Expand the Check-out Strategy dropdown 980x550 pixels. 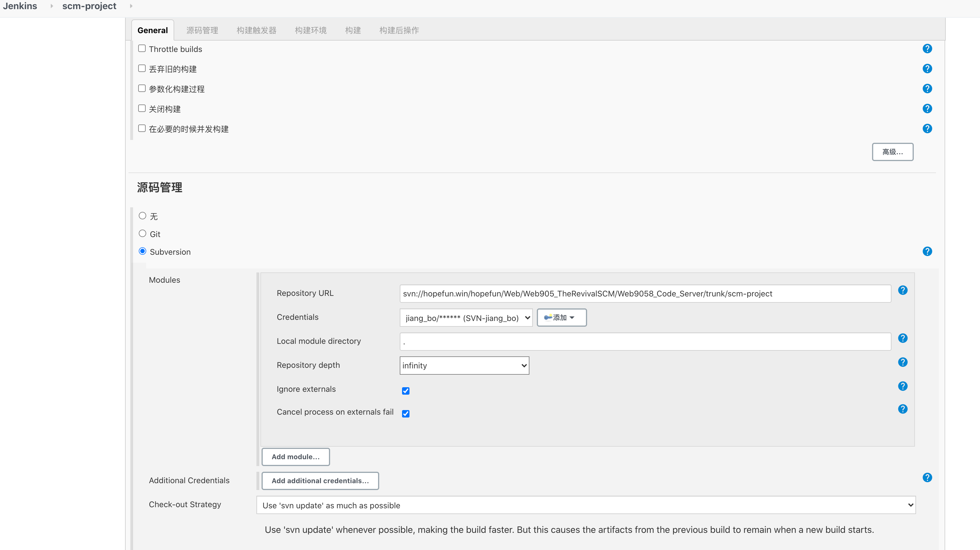(586, 505)
